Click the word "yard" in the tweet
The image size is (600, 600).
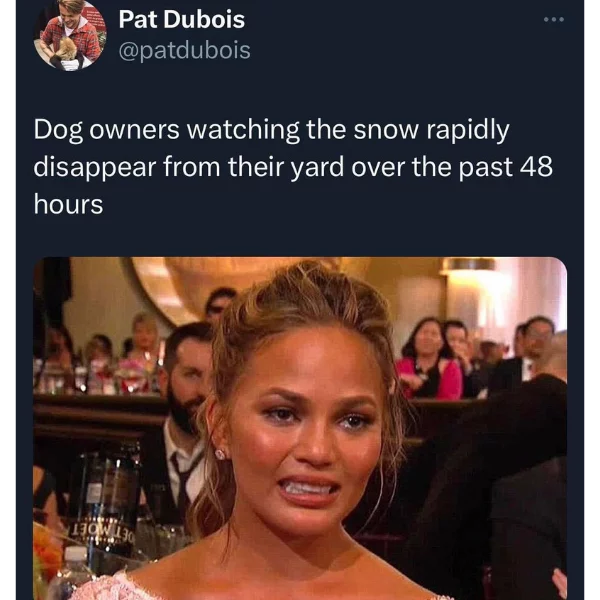pos(317,168)
